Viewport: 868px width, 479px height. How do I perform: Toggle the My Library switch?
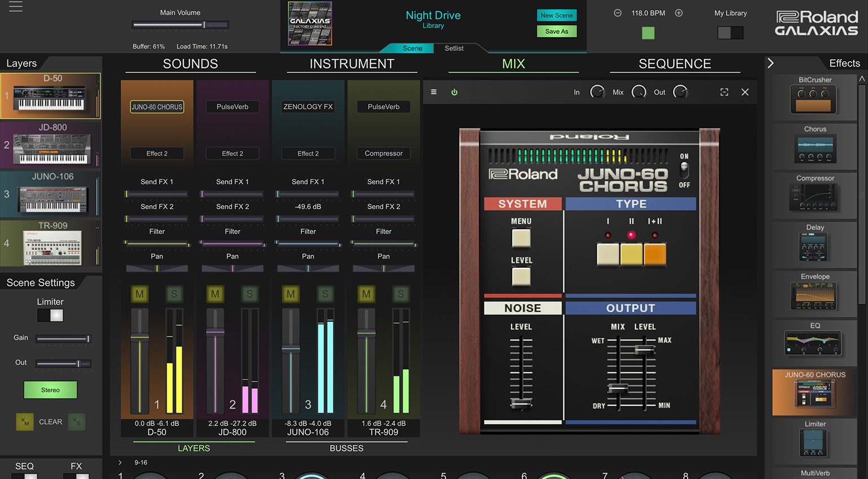point(730,33)
